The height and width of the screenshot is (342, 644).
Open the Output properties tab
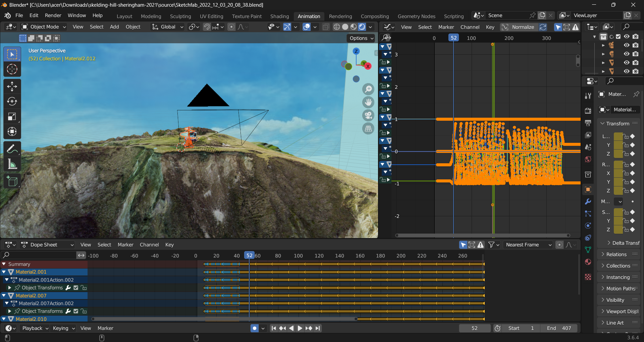click(x=588, y=123)
